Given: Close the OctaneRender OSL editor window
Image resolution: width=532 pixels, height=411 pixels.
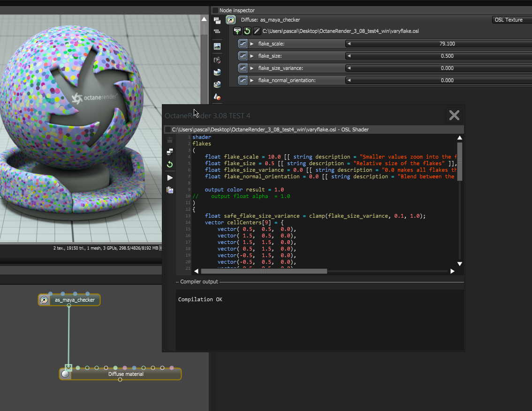Looking at the screenshot, I should (454, 115).
